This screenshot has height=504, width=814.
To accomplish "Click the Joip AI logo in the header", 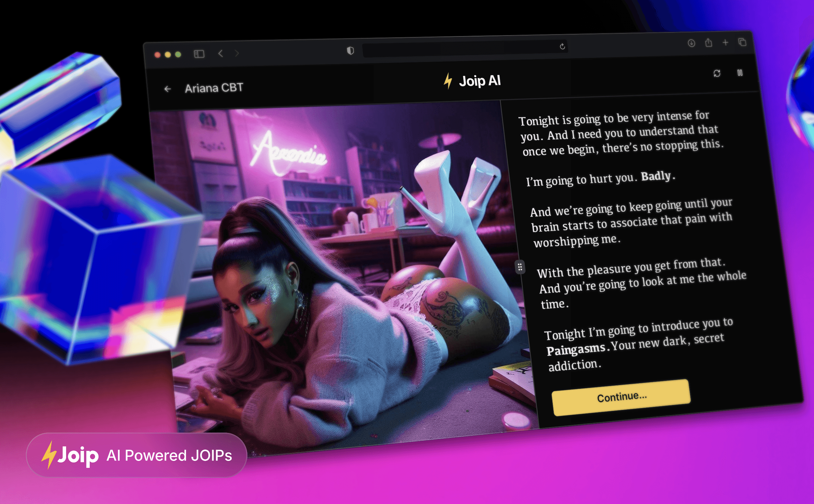I will click(x=472, y=81).
